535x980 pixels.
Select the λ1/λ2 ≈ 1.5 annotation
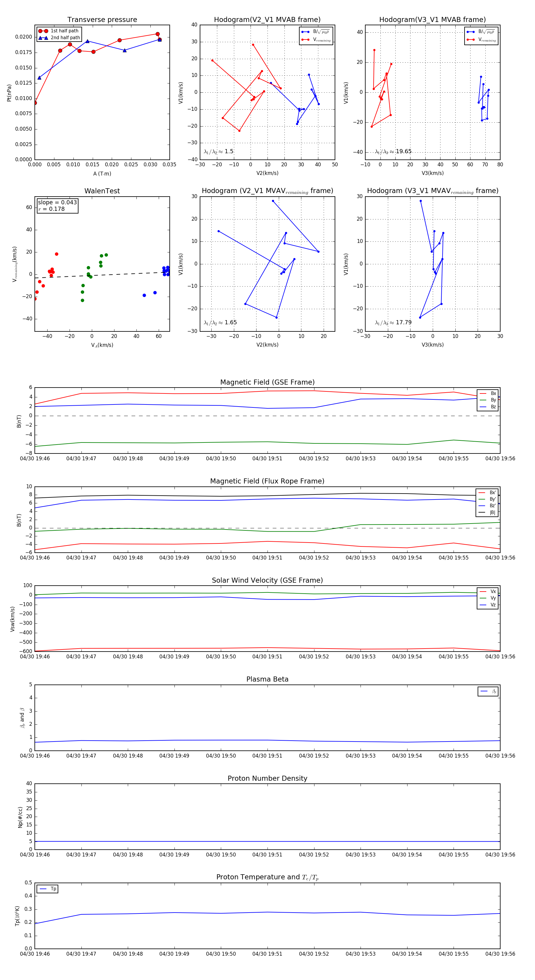(218, 151)
